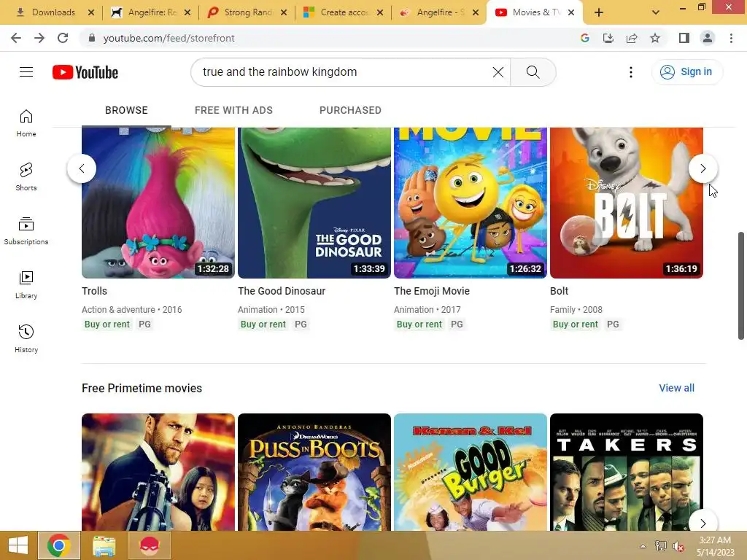Open The Good Dinosaur poster
Viewport: 747px width, 560px height.
(314, 203)
